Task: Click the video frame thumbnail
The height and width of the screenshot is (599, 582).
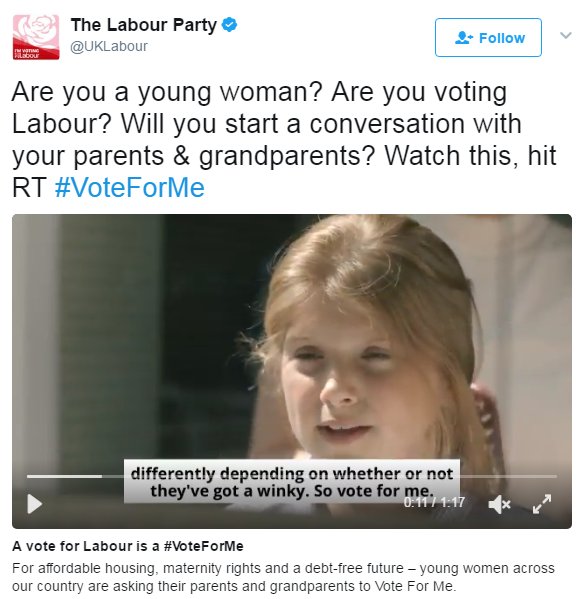Action: [x=292, y=371]
